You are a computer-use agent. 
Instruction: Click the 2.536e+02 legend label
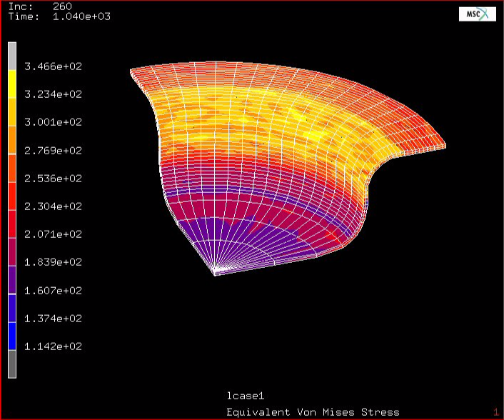pos(54,179)
